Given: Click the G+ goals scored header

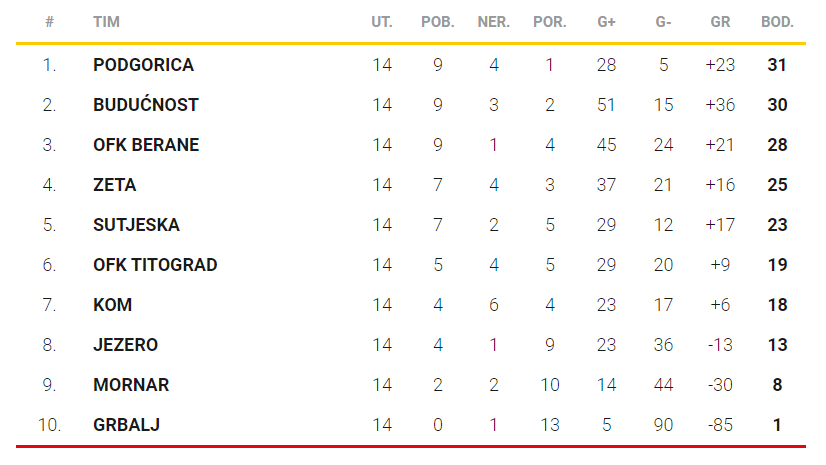Looking at the screenshot, I should [x=607, y=22].
